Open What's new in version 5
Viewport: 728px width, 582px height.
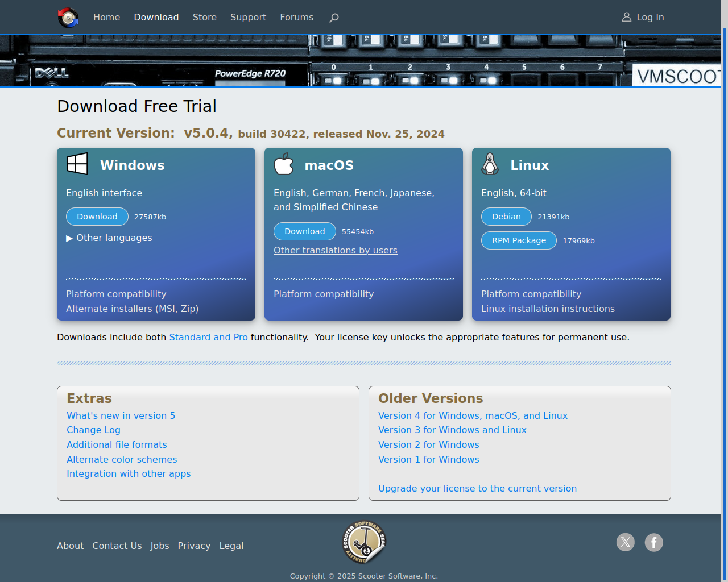click(x=121, y=415)
